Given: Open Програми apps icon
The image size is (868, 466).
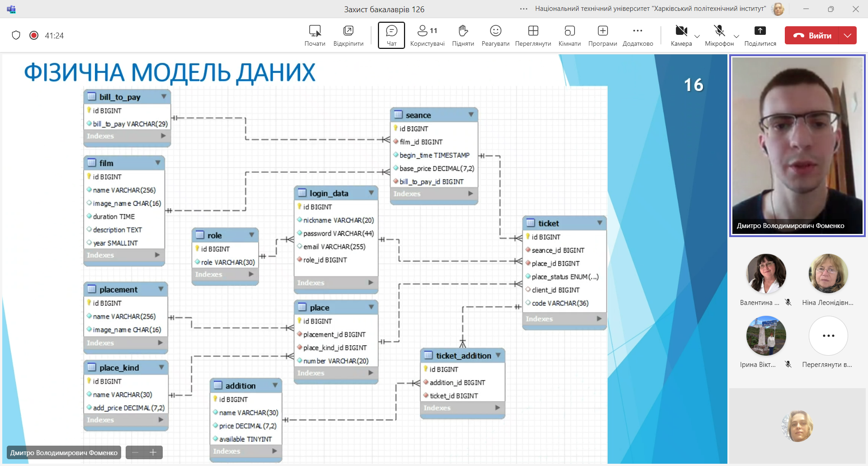Looking at the screenshot, I should click(x=602, y=35).
